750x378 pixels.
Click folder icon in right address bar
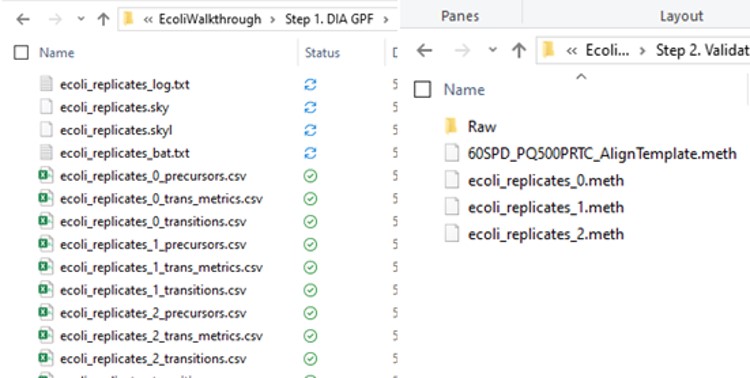(x=549, y=50)
